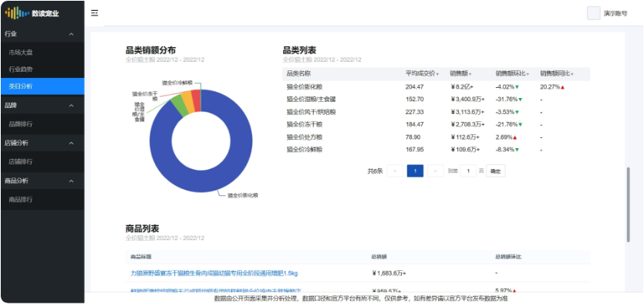Select 猫全价处方粮 table row
Image resolution: width=644 pixels, height=304 pixels.
point(437,137)
